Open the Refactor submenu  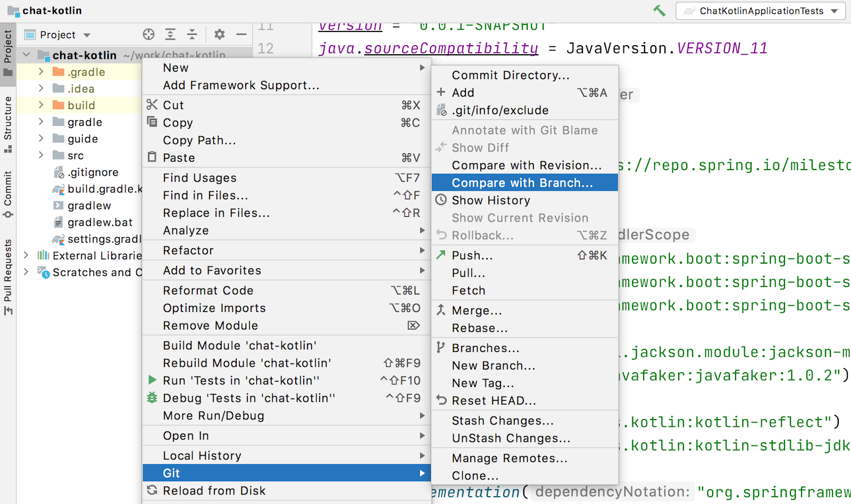286,250
